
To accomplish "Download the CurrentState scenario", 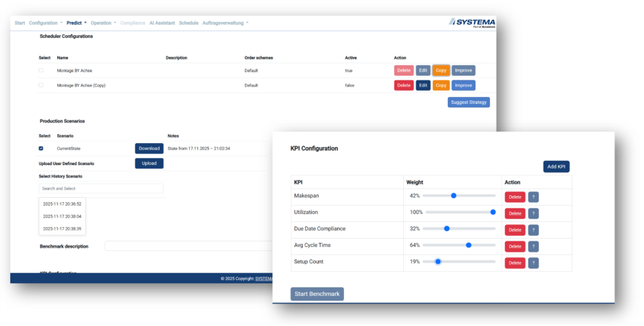I will point(149,148).
